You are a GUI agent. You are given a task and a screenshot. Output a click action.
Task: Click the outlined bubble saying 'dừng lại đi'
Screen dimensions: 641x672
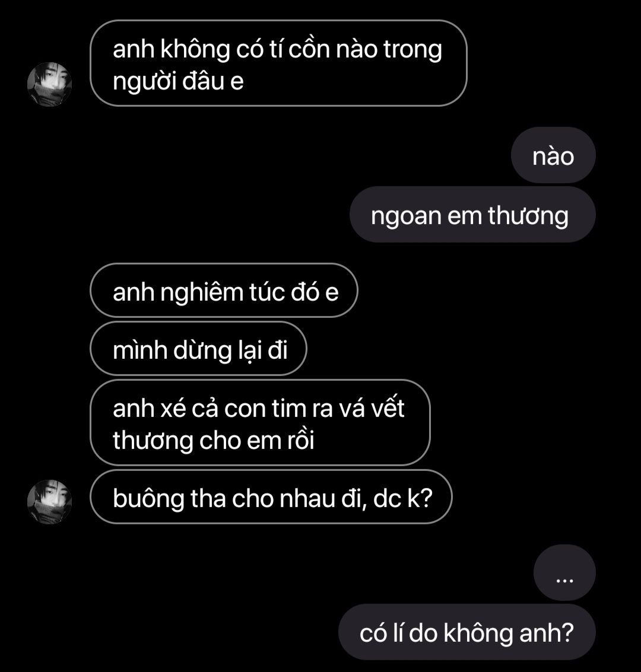(198, 348)
